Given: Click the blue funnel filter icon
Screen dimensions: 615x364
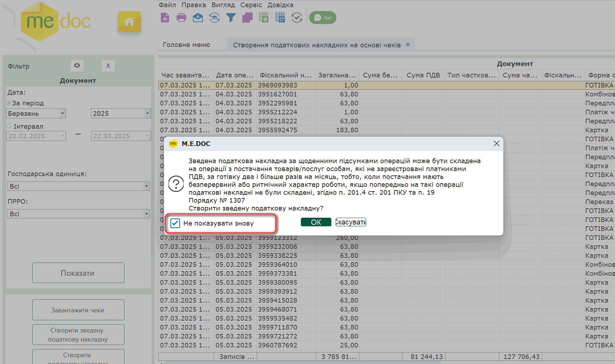Looking at the screenshot, I should [231, 18].
